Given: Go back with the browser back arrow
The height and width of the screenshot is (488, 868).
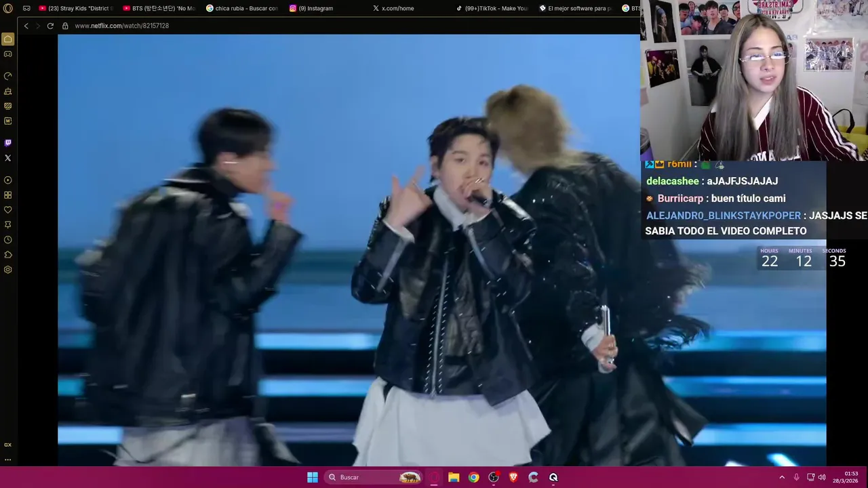Looking at the screenshot, I should click(x=26, y=26).
